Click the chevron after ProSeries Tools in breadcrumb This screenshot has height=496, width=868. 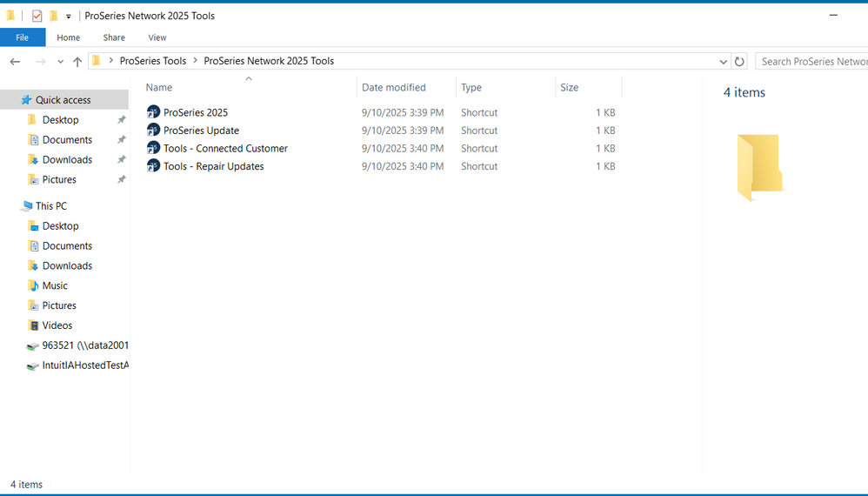(x=196, y=60)
